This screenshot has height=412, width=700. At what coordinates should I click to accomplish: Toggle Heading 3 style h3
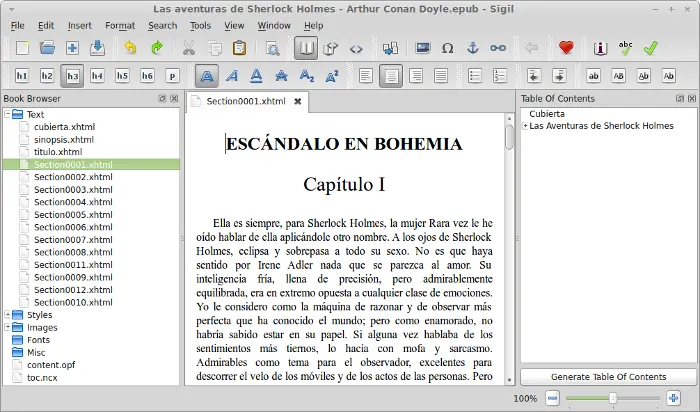[x=72, y=76]
